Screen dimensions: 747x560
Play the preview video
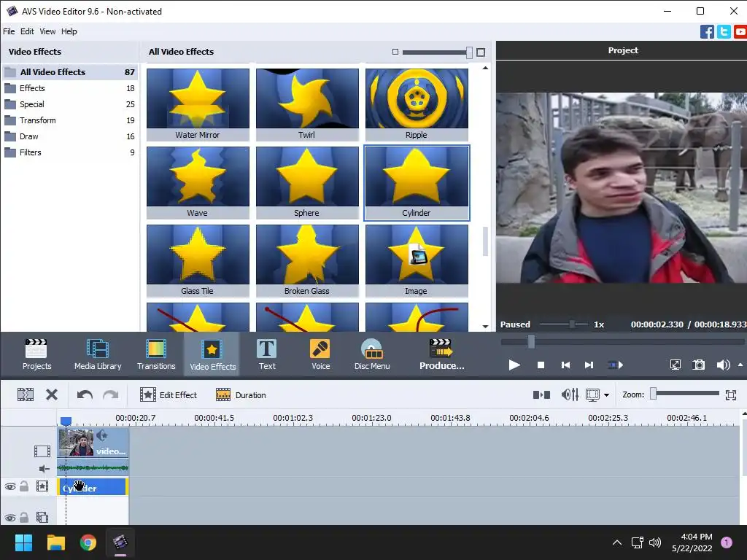coord(514,365)
